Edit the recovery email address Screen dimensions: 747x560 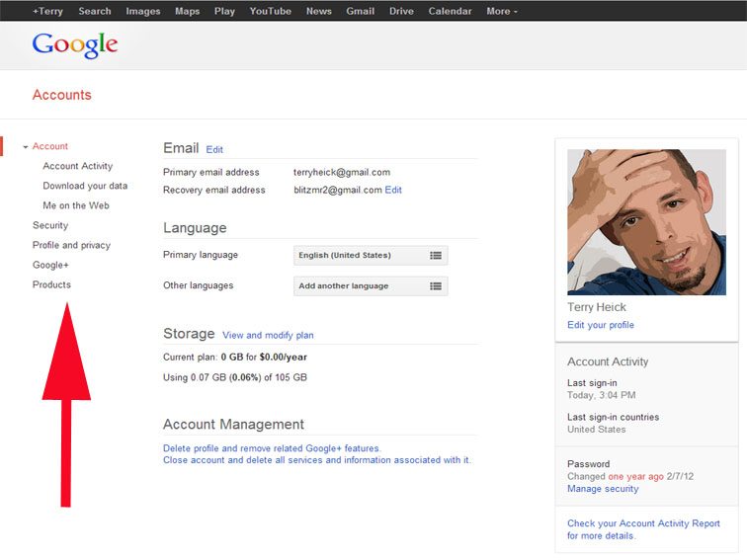[393, 190]
